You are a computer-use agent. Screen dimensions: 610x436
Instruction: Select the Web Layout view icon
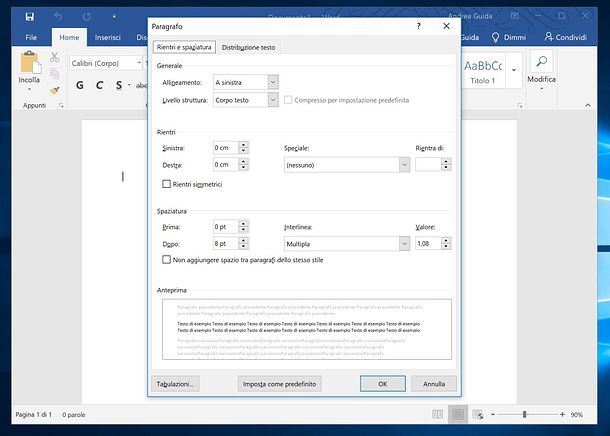[478, 415]
